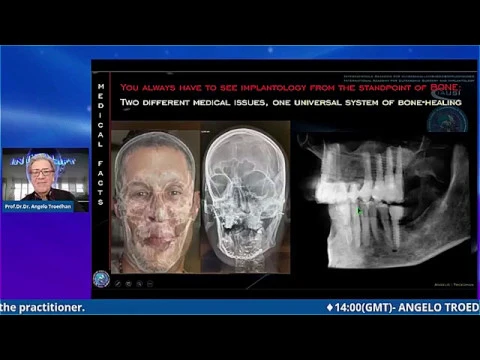
Task: Select the pen tool in slideshow controls
Action: [118, 284]
